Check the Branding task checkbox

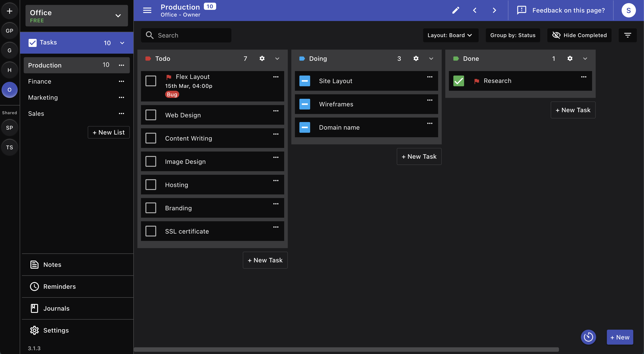tap(151, 208)
